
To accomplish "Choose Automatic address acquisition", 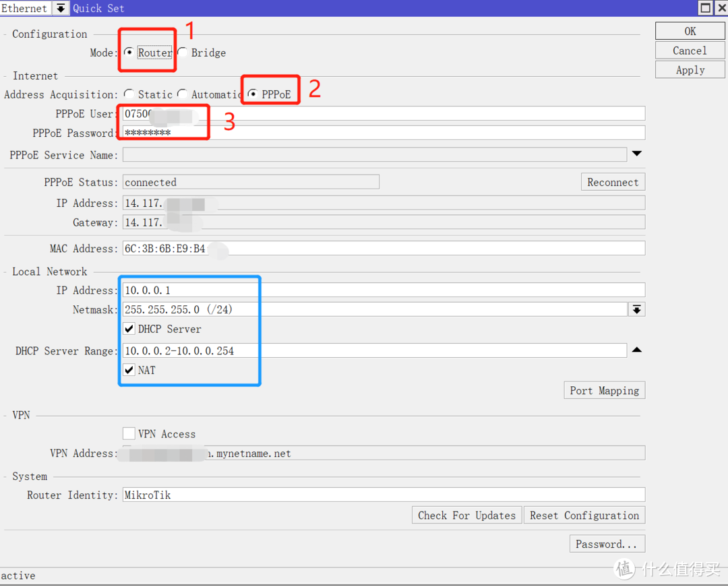I will 182,94.
